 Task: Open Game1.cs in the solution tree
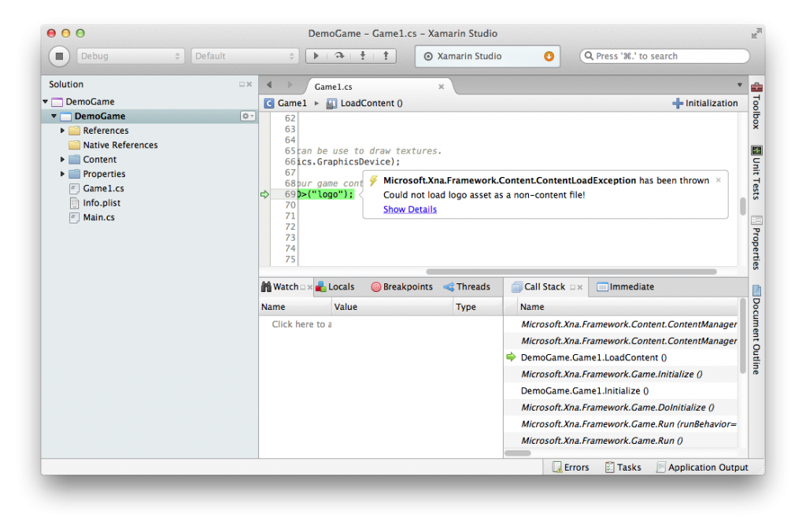coord(103,188)
